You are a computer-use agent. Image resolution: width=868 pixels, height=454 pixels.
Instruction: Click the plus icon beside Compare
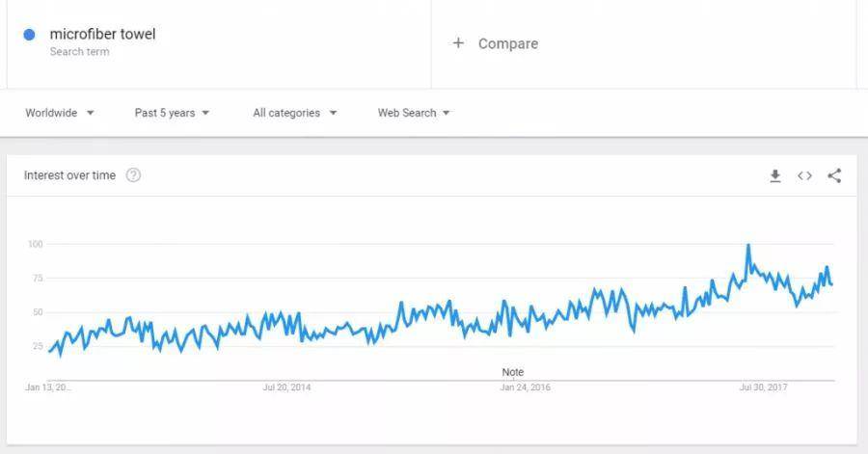(458, 43)
